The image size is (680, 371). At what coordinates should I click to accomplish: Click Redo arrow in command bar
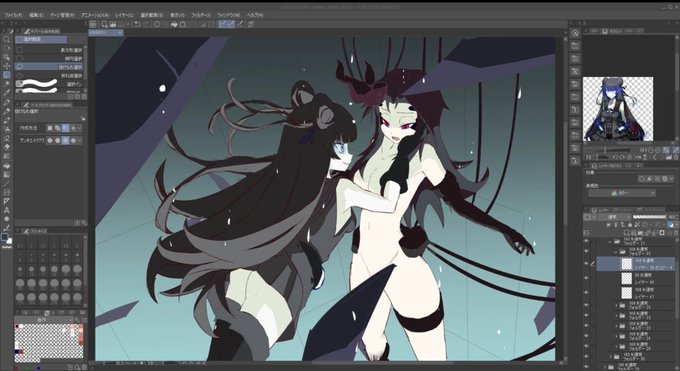pyautogui.click(x=146, y=24)
